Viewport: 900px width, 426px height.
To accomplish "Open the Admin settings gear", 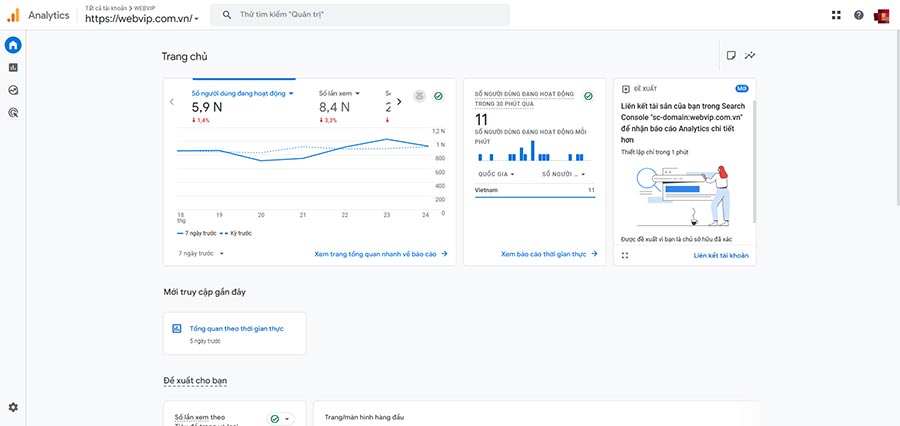I will point(13,407).
